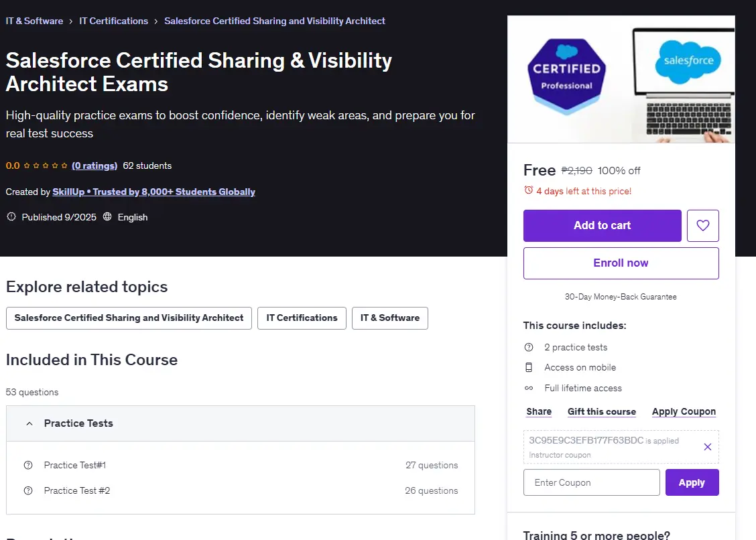
Task: Click the 'Included in This Course' heading
Action: [92, 360]
